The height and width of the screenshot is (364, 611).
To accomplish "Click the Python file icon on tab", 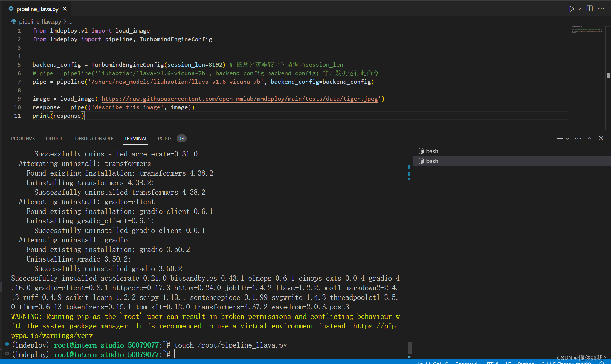I will [x=11, y=9].
